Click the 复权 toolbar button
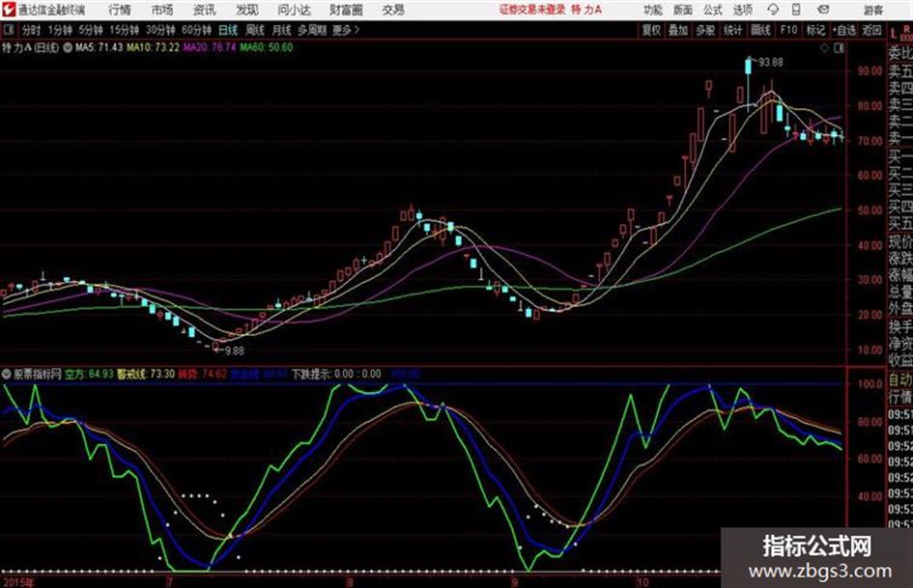This screenshot has height=588, width=913. (651, 30)
